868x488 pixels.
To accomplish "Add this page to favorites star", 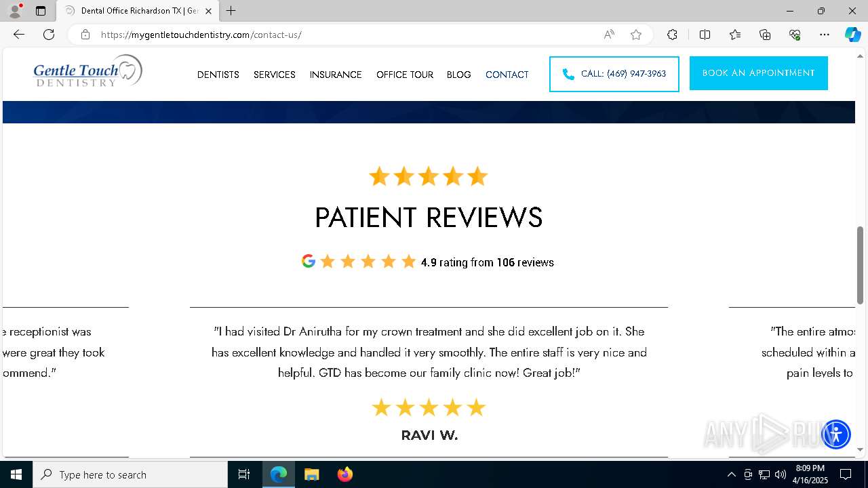I will pos(636,35).
